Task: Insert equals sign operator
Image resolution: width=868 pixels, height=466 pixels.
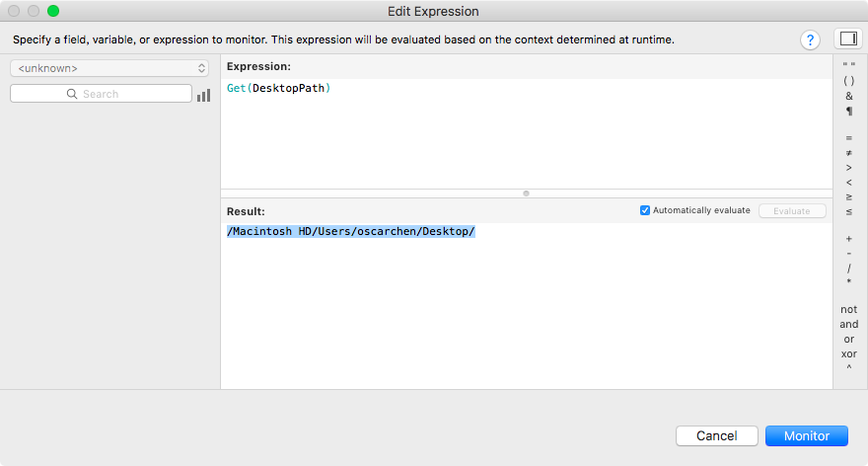Action: [848, 138]
